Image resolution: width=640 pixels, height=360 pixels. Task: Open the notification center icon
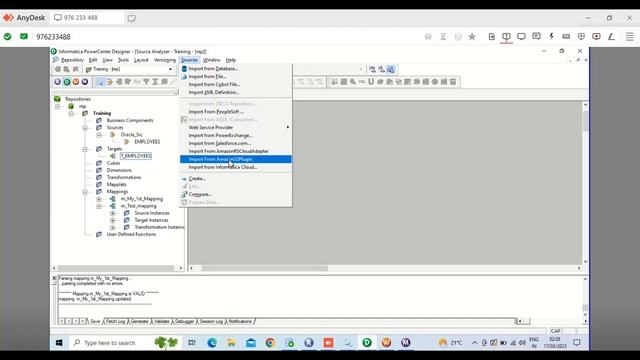click(x=577, y=343)
